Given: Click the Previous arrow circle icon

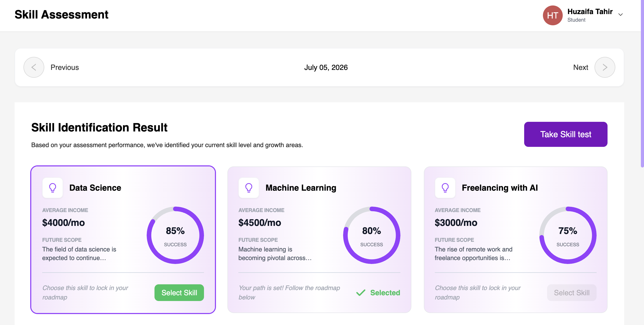Looking at the screenshot, I should pyautogui.click(x=34, y=67).
